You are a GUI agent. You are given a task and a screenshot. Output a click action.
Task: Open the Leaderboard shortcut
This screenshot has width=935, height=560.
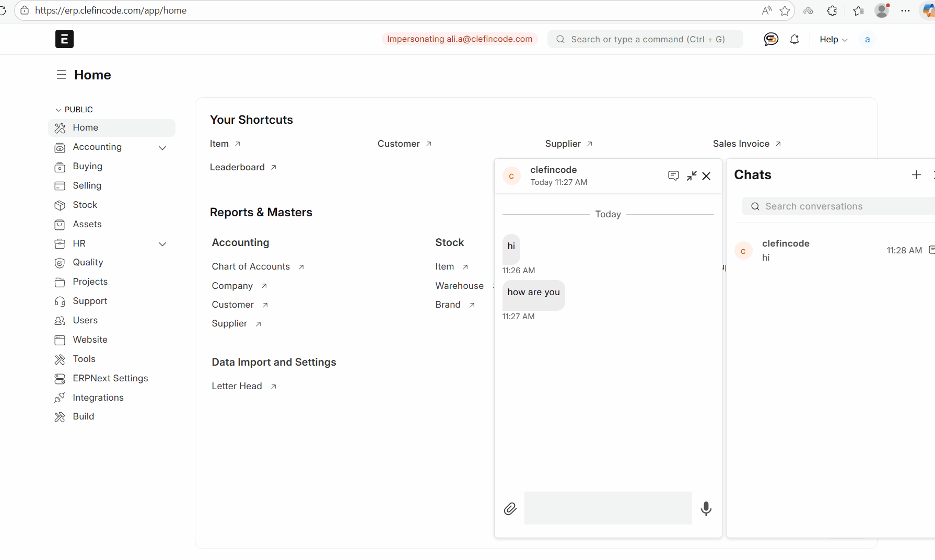coord(237,167)
